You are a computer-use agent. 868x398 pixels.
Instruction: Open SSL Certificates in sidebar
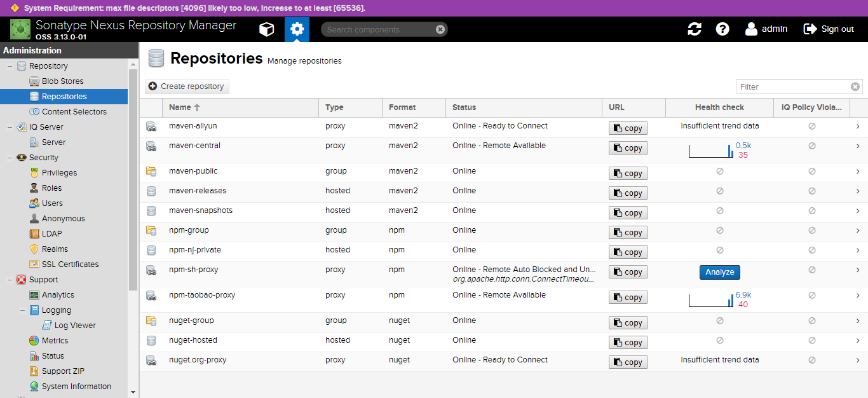click(70, 264)
